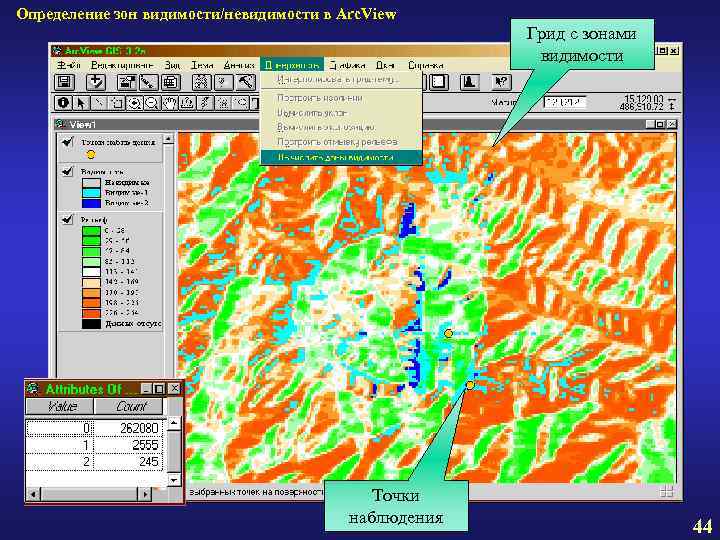Click the ArcView GIS application title icon

pos(56,51)
